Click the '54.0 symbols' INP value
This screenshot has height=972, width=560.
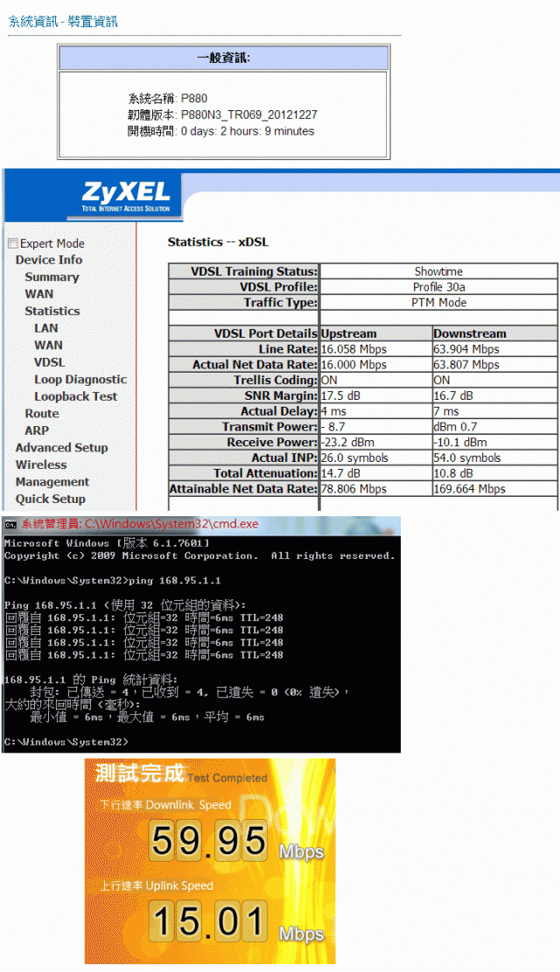coord(467,458)
